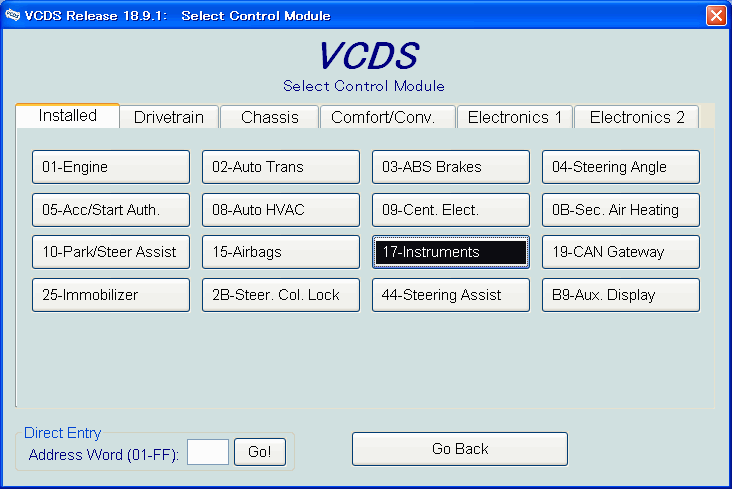Select the 25-Immobilizer module
Screen dimensions: 732x489
111,295
